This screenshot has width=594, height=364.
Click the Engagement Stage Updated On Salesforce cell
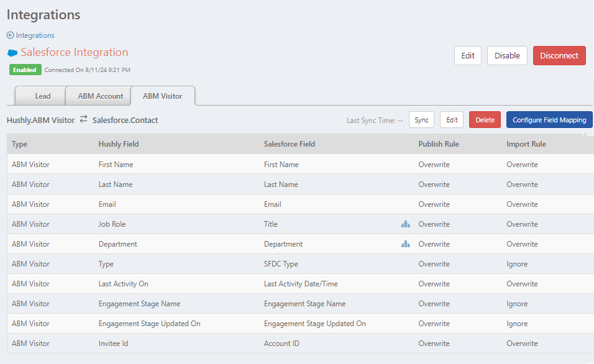pos(315,324)
